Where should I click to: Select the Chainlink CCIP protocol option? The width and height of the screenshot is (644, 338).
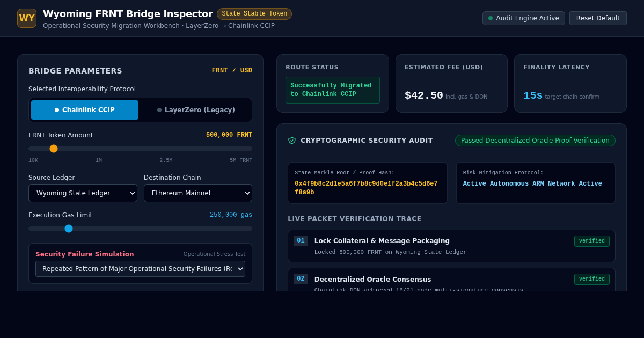click(85, 110)
